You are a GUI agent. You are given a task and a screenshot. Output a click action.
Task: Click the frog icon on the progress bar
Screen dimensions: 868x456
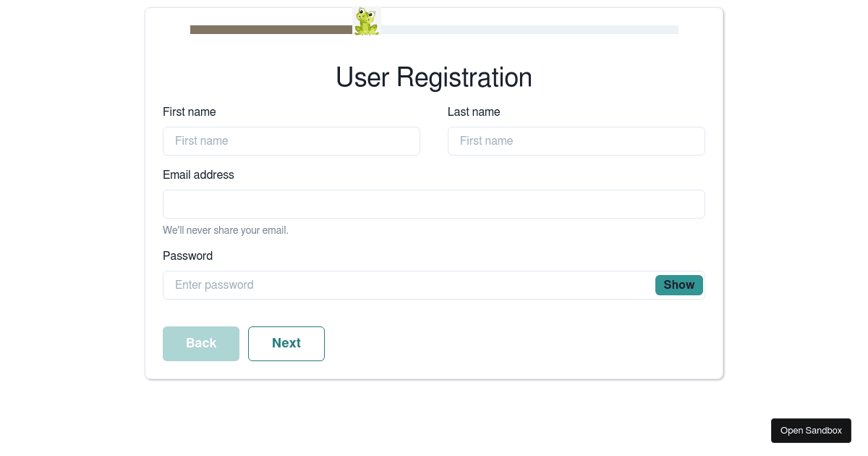366,22
